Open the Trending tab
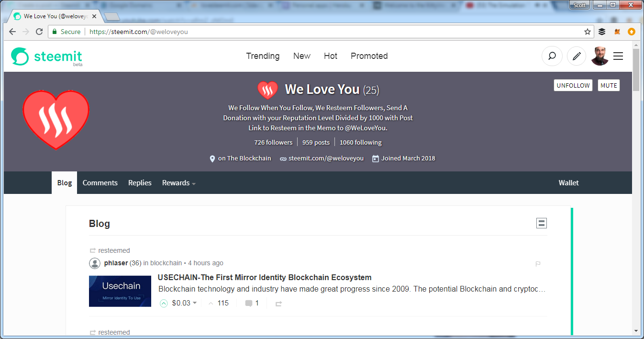 click(x=263, y=56)
